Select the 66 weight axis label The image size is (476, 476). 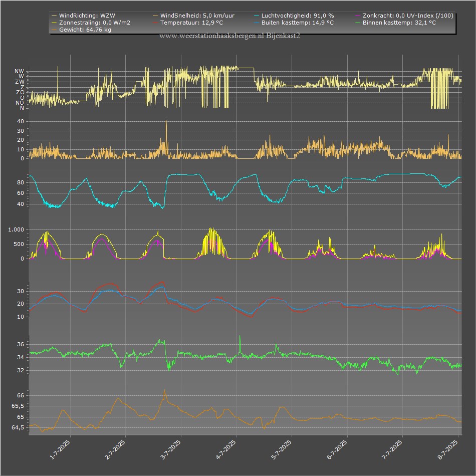21,395
